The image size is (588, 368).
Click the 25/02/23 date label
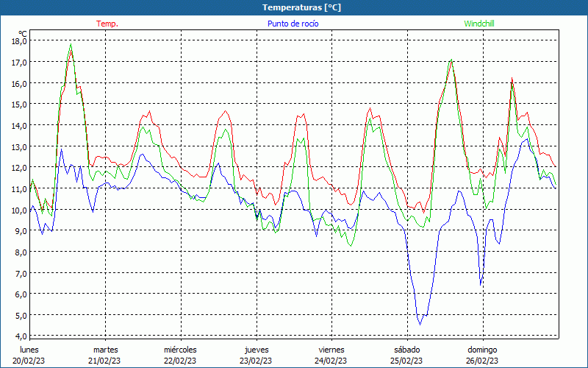pos(406,361)
